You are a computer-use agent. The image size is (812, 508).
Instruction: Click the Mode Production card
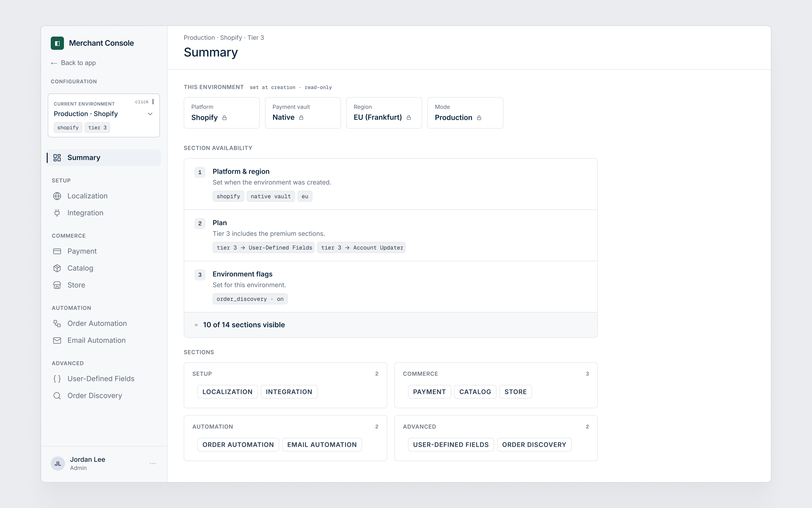click(465, 113)
